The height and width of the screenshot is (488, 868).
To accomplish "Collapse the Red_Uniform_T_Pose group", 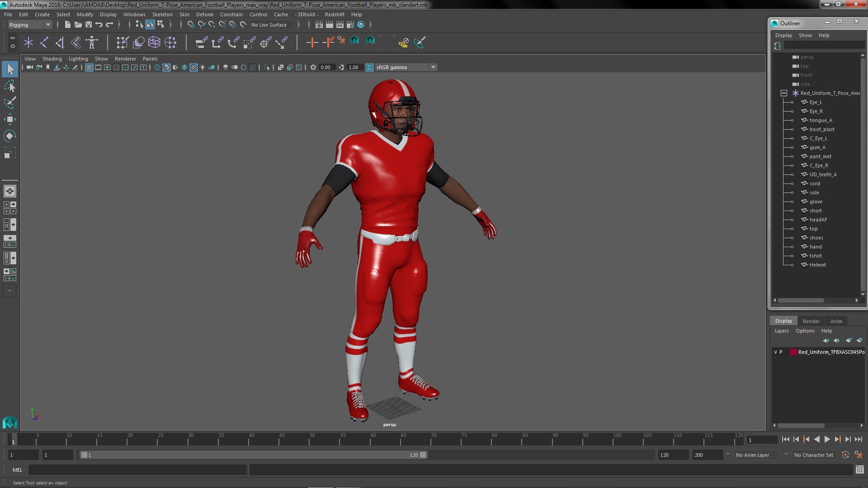I will (784, 93).
